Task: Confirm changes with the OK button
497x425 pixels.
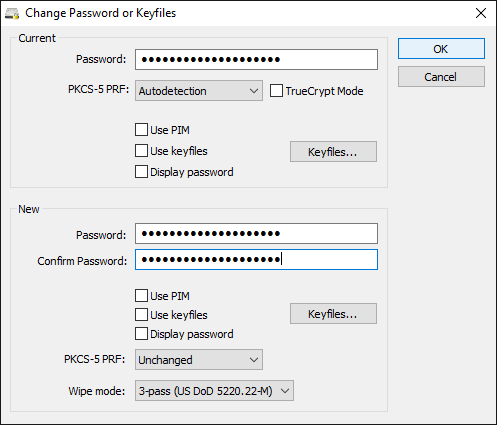Action: pos(441,49)
